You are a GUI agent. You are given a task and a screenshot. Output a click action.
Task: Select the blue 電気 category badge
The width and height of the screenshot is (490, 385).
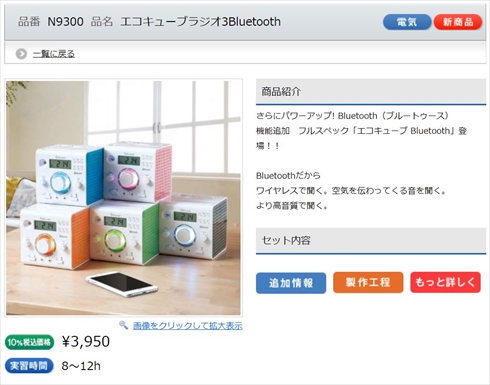(407, 22)
